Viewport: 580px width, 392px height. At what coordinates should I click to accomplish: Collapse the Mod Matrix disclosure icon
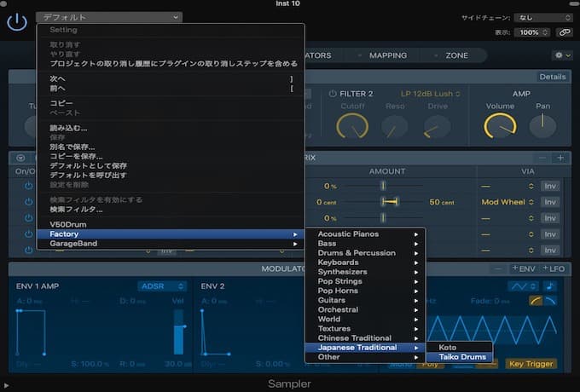click(20, 159)
